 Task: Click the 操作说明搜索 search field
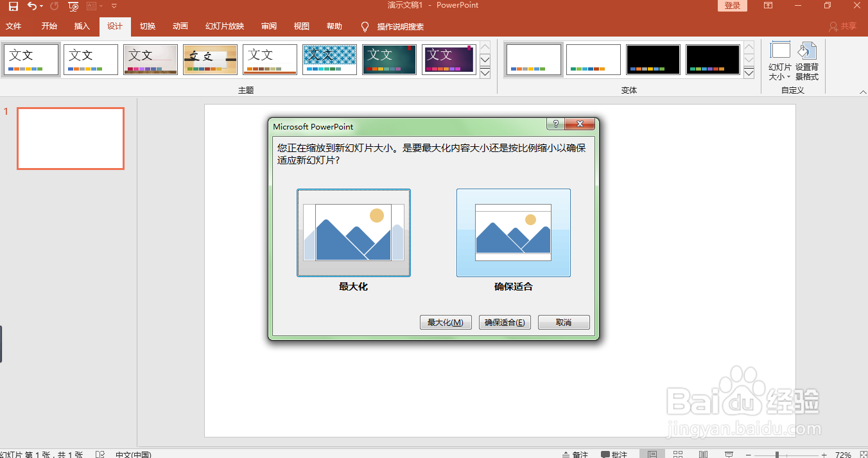(x=401, y=27)
